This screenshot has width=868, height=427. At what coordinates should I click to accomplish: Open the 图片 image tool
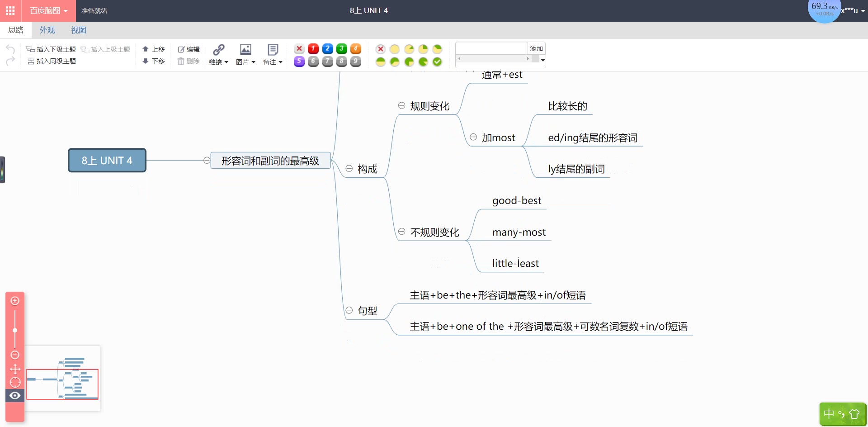point(245,55)
